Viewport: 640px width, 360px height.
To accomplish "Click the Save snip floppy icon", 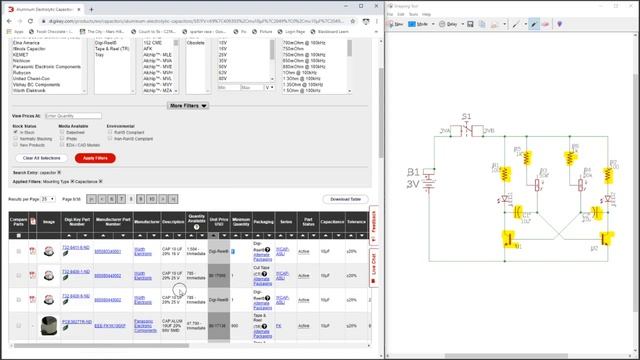I will [x=470, y=24].
